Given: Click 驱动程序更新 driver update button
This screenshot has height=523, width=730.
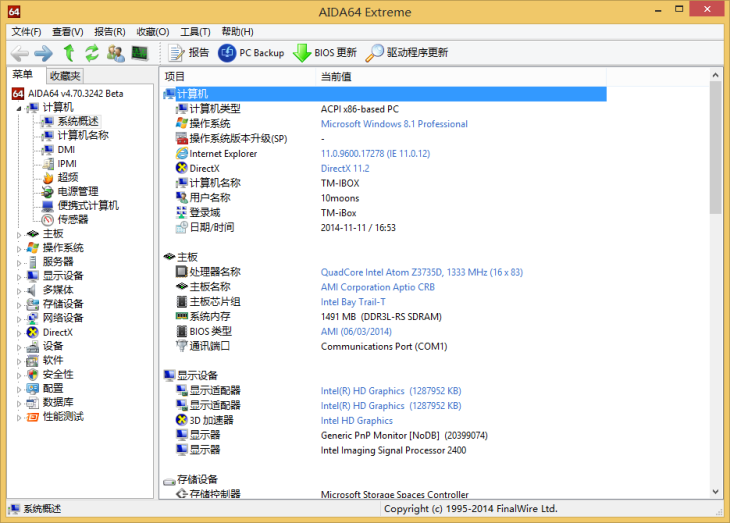Looking at the screenshot, I should pos(407,53).
